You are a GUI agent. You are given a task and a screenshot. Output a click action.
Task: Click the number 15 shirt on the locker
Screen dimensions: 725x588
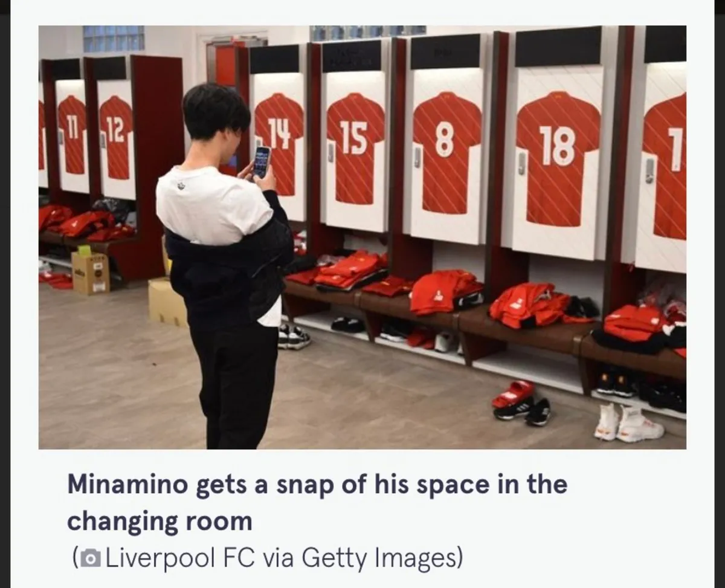pyautogui.click(x=355, y=148)
